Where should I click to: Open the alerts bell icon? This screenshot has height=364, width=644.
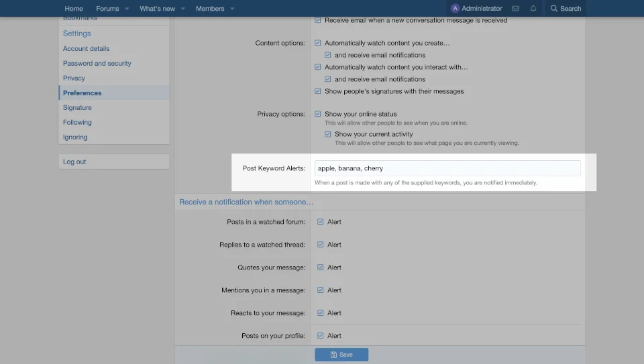pos(533,9)
